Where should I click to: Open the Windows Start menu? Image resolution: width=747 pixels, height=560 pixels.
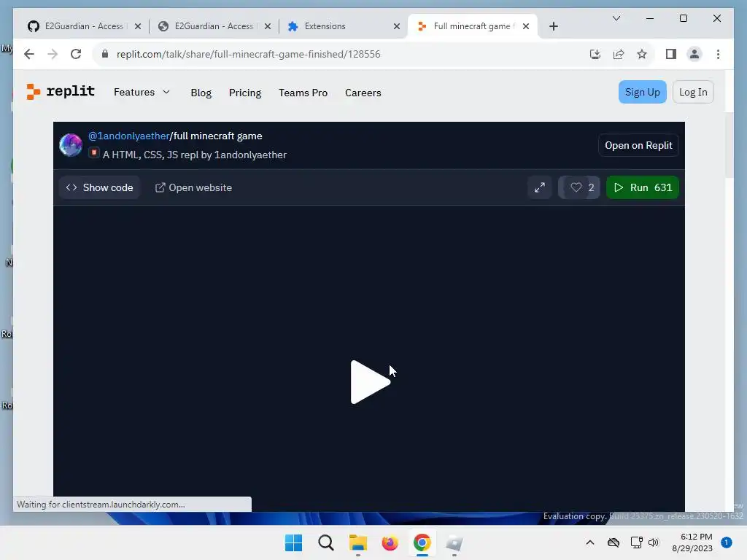293,542
